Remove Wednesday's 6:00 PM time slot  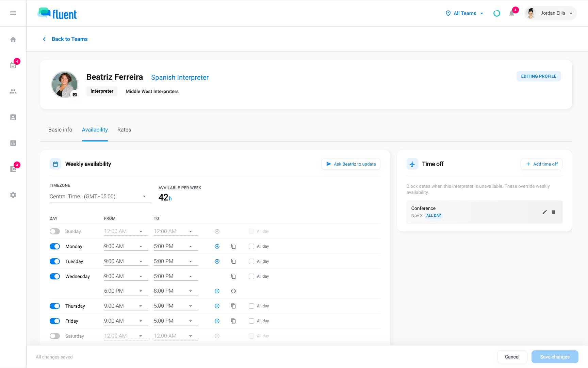coord(233,291)
